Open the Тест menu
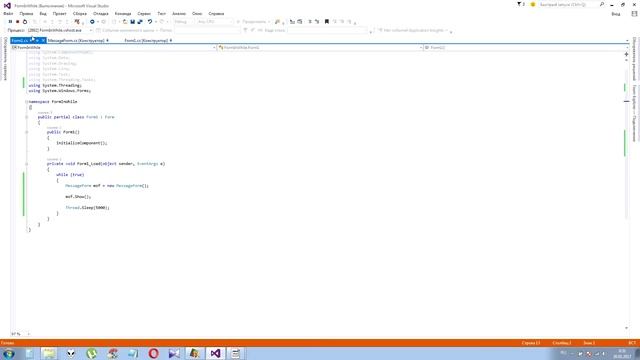The width and height of the screenshot is (640, 360). (x=162, y=13)
